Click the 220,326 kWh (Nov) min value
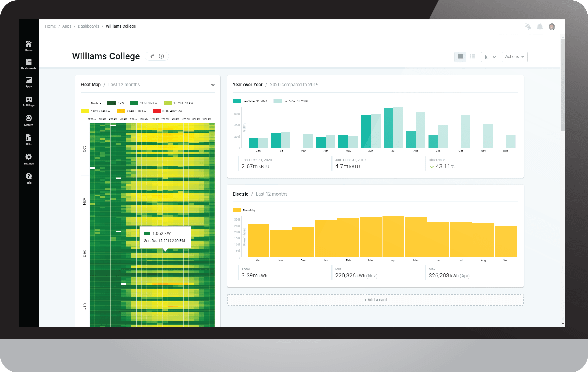 tap(356, 276)
